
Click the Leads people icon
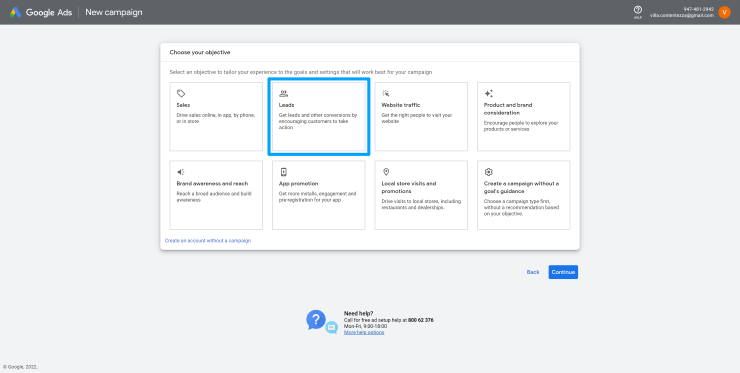click(283, 93)
